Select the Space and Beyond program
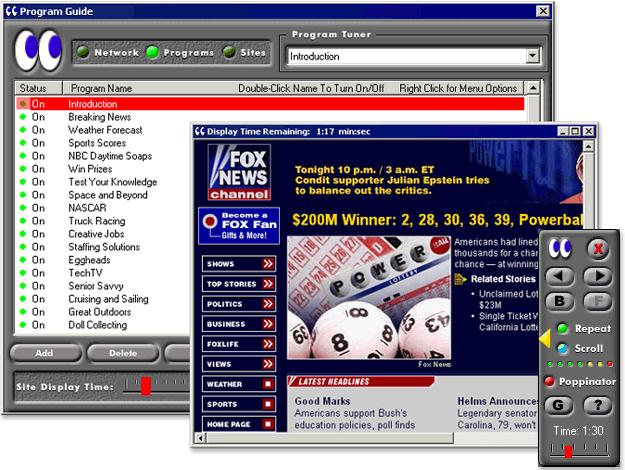The height and width of the screenshot is (470, 625). click(x=108, y=195)
